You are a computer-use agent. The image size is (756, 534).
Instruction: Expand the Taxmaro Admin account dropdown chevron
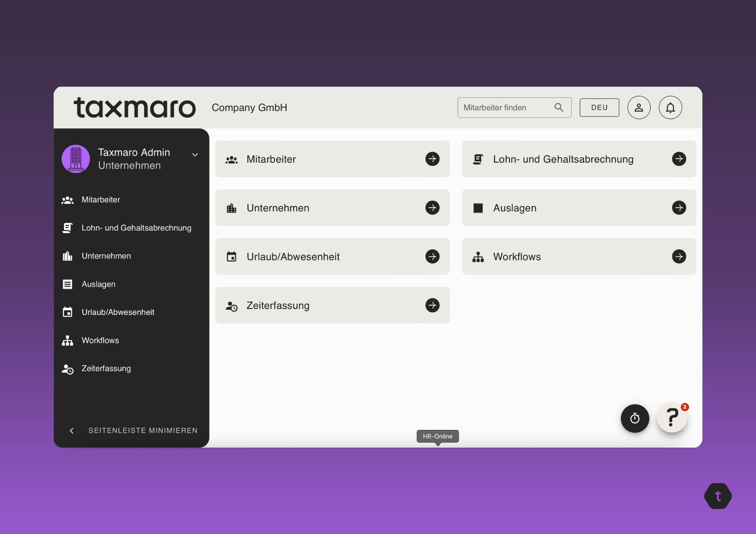[x=195, y=155]
